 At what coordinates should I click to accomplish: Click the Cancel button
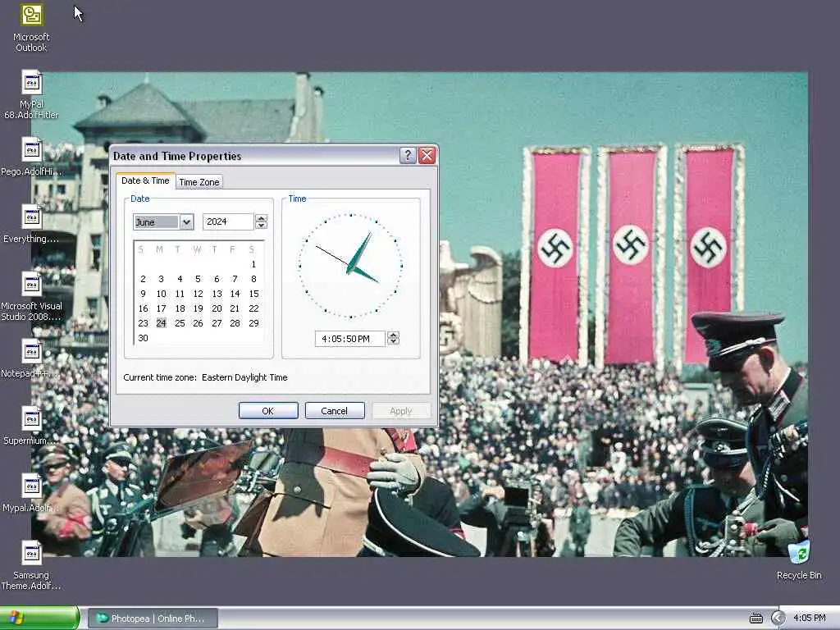[335, 411]
